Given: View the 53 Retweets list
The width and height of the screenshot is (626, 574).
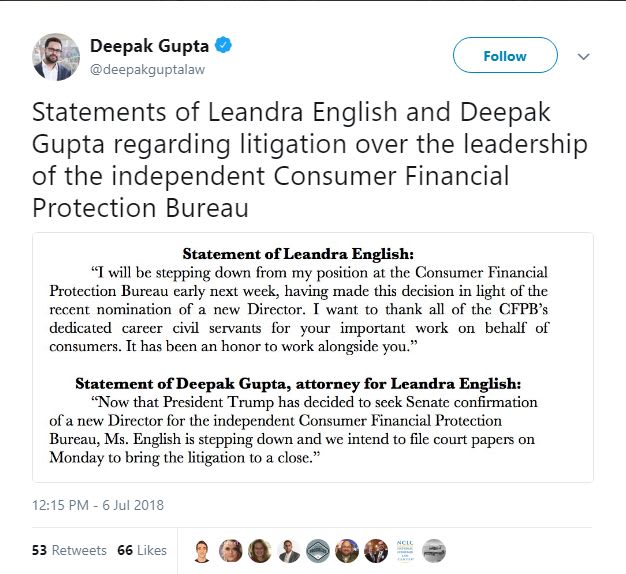Looking at the screenshot, I should coord(70,550).
